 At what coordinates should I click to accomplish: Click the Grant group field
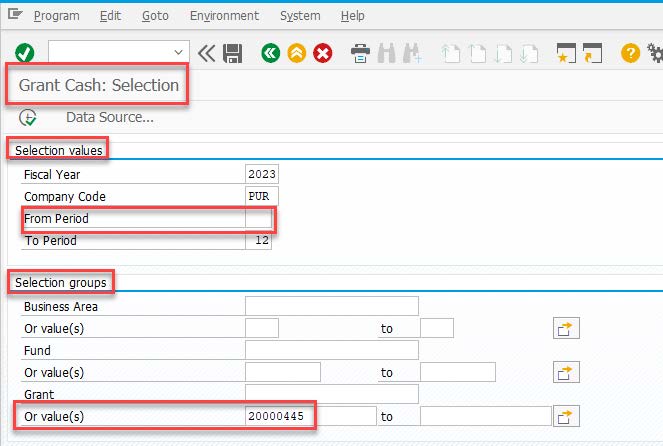tap(332, 394)
